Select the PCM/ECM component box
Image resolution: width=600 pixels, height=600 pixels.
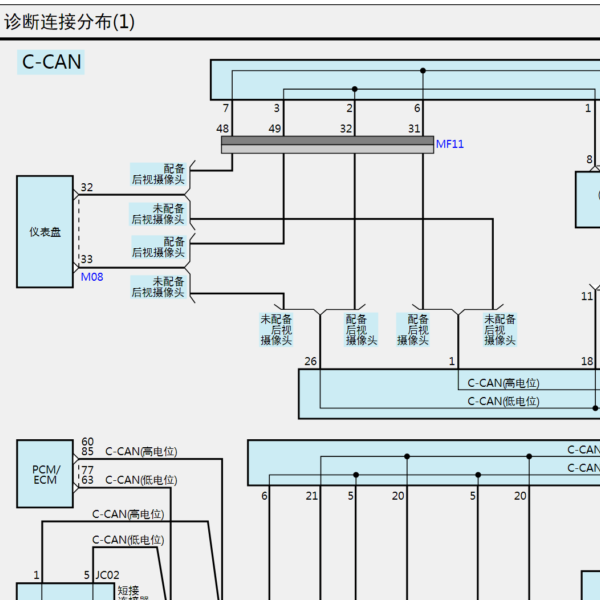tap(45, 474)
